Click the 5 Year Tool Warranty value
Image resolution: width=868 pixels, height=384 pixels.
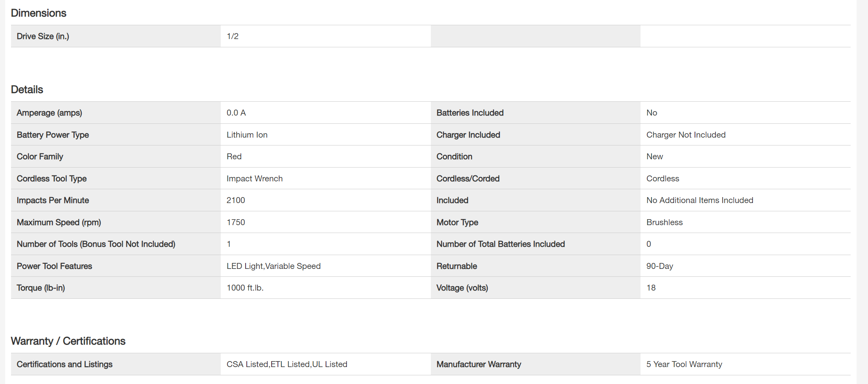[684, 364]
